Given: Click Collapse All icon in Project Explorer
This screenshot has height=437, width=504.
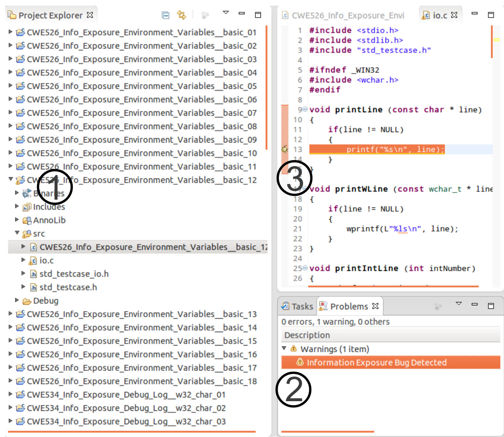Looking at the screenshot, I should pyautogui.click(x=165, y=15).
